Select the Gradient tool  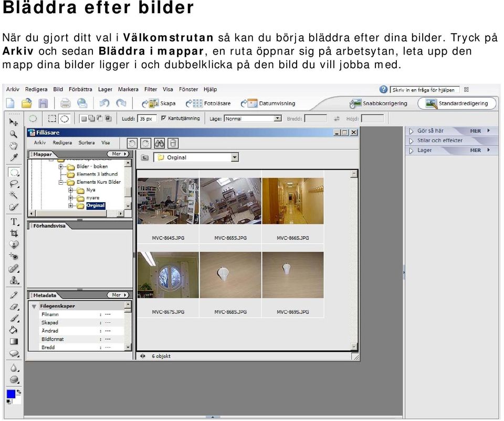coord(14,341)
